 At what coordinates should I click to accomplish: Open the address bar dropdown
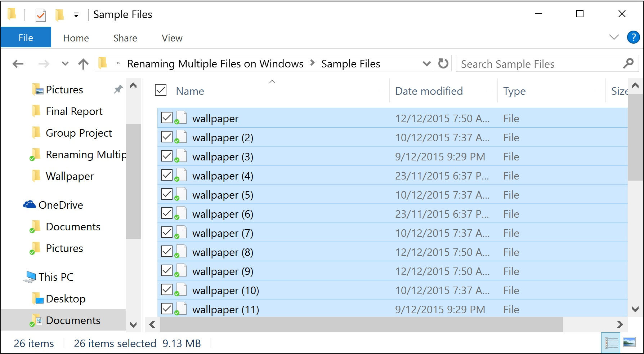point(426,63)
